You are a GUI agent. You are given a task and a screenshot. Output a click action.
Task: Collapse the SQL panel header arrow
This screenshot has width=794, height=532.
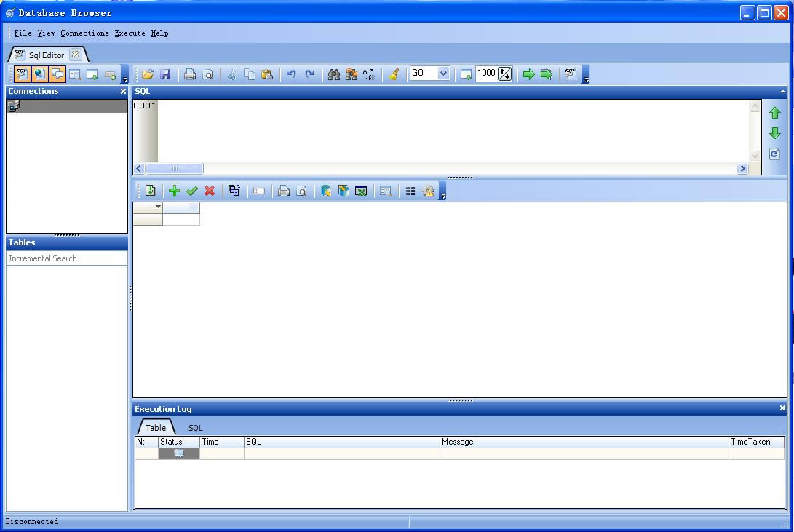point(782,92)
